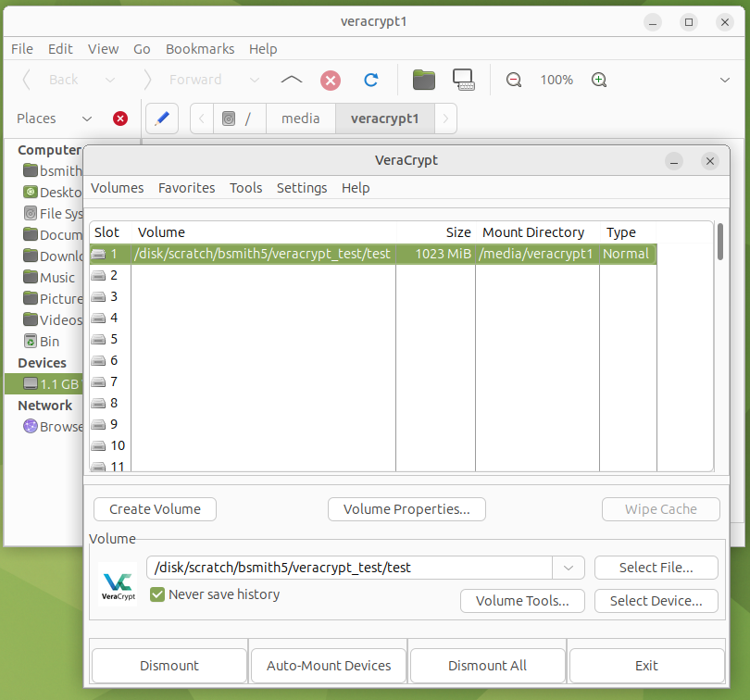Click the Stop loading red X icon
The image size is (750, 700).
[331, 80]
